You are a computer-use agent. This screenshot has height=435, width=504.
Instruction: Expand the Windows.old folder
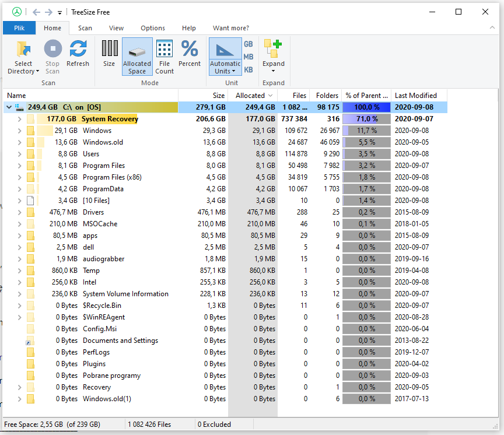coord(20,142)
